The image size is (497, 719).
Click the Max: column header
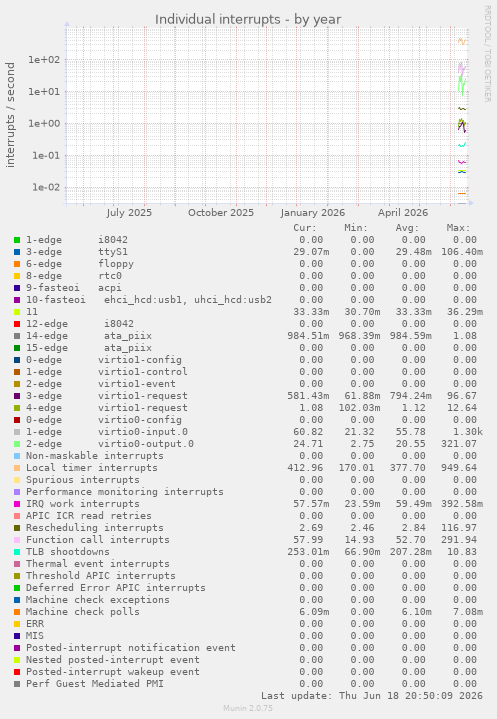point(458,228)
